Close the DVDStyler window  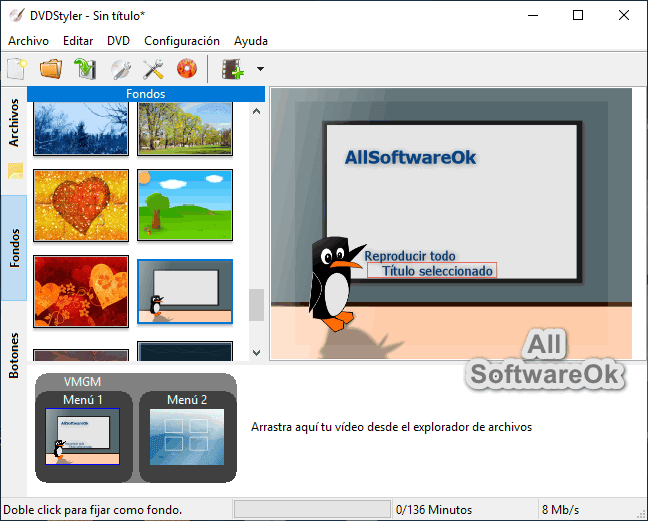[624, 16]
